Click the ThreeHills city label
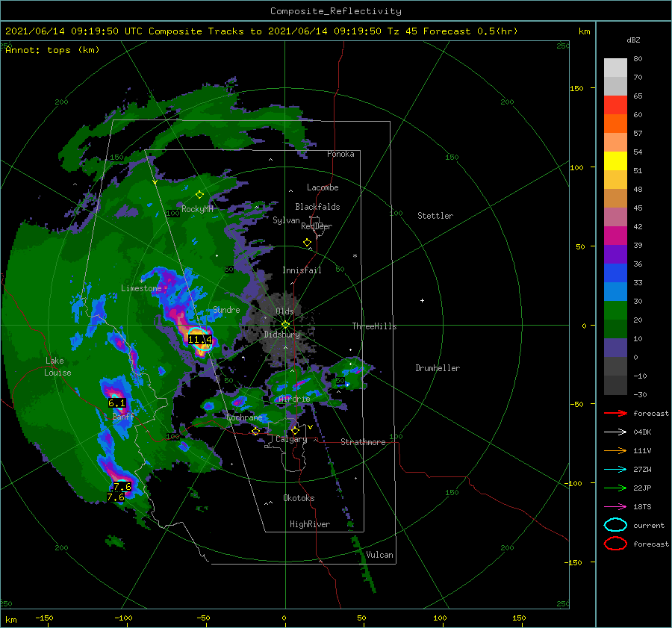672x628 pixels. 374,326
